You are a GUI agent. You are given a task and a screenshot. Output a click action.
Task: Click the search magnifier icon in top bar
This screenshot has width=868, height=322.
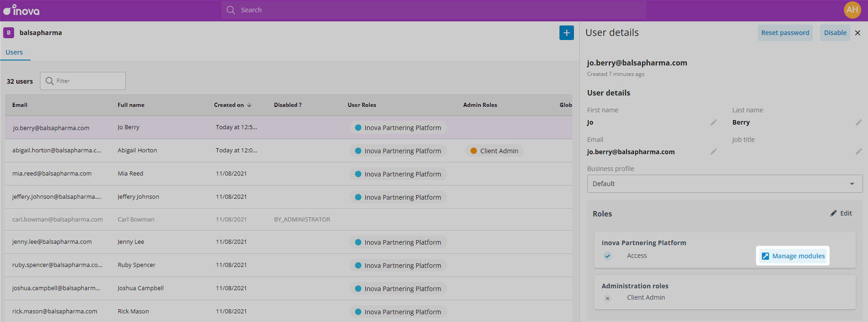231,10
